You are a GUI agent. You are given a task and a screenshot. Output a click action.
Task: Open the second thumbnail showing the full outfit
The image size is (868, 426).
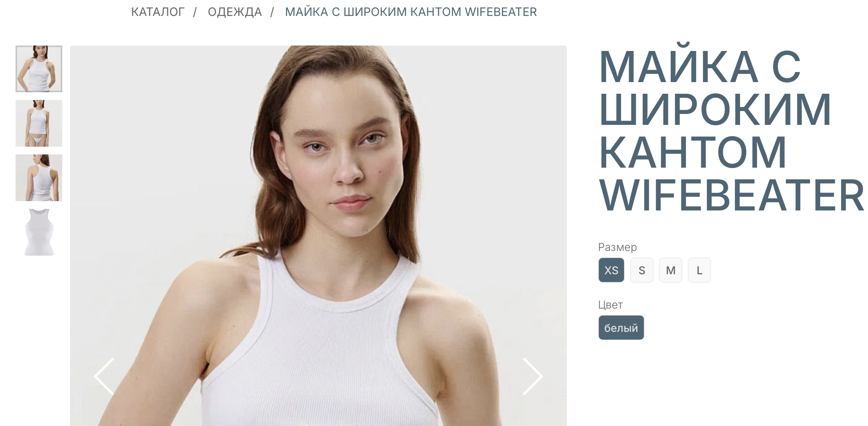coord(39,123)
